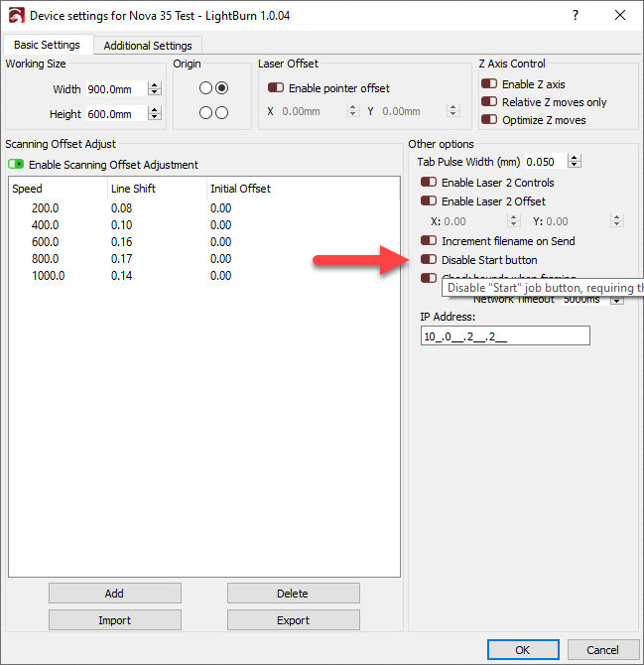This screenshot has height=665, width=644.
Task: Select the bottom-right origin radio button
Action: tap(221, 113)
